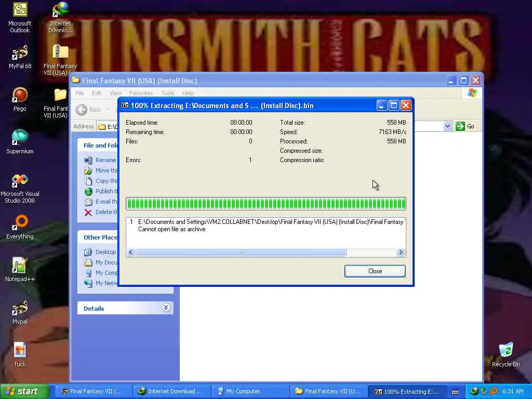This screenshot has height=399, width=532.
Task: Click the Move this folder link
Action: [106, 170]
